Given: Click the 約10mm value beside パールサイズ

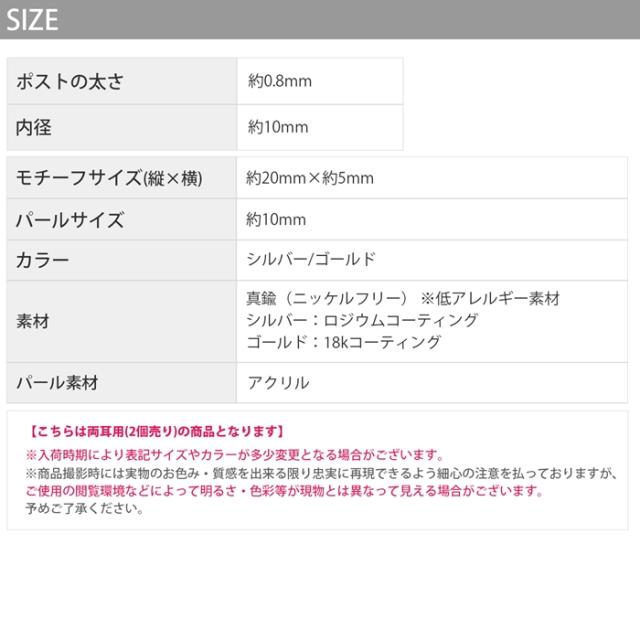Looking at the screenshot, I should point(276,220).
